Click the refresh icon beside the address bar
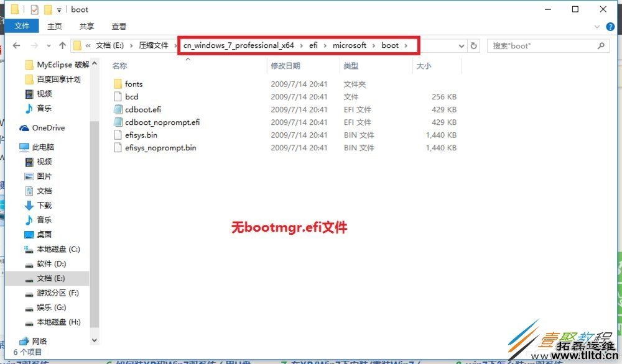Viewport: 622px width, 364px height. tap(473, 45)
